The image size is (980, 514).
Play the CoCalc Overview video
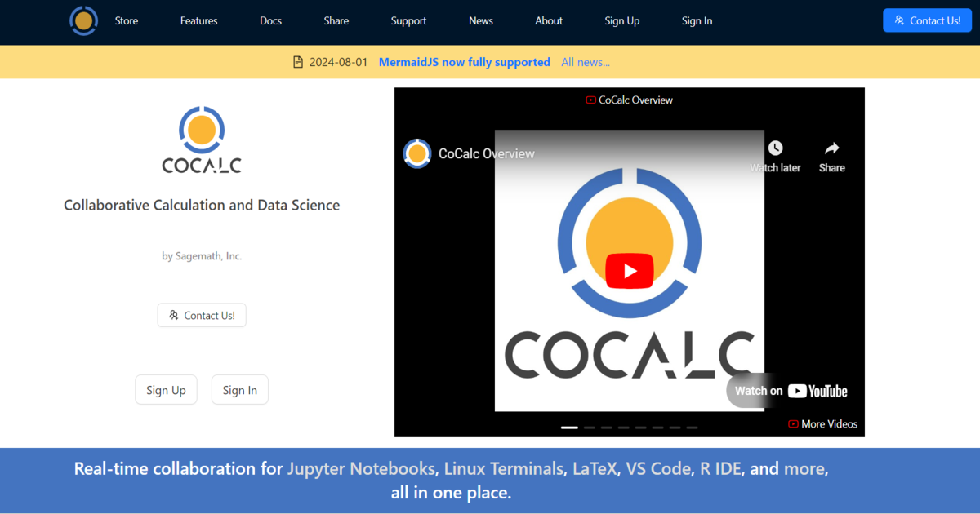pos(629,270)
